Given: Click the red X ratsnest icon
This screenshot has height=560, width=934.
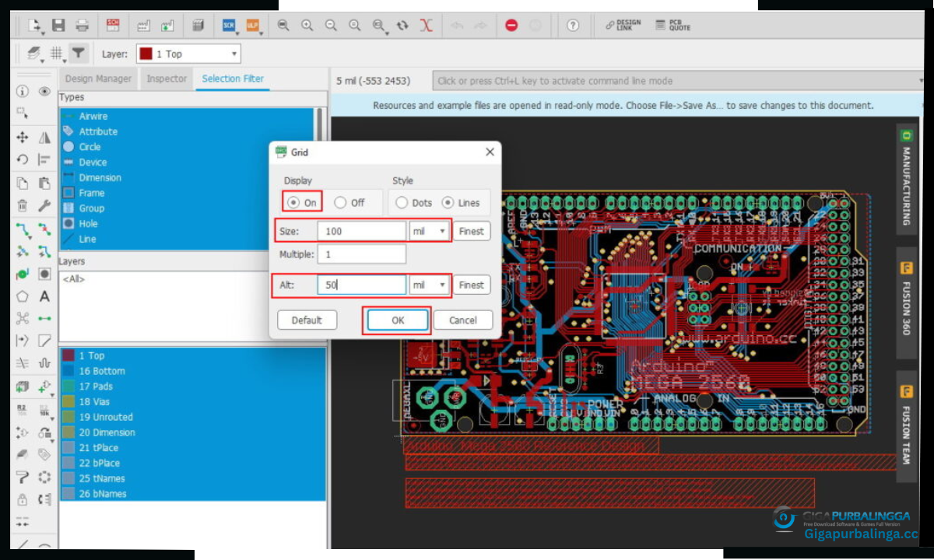Looking at the screenshot, I should [x=426, y=26].
